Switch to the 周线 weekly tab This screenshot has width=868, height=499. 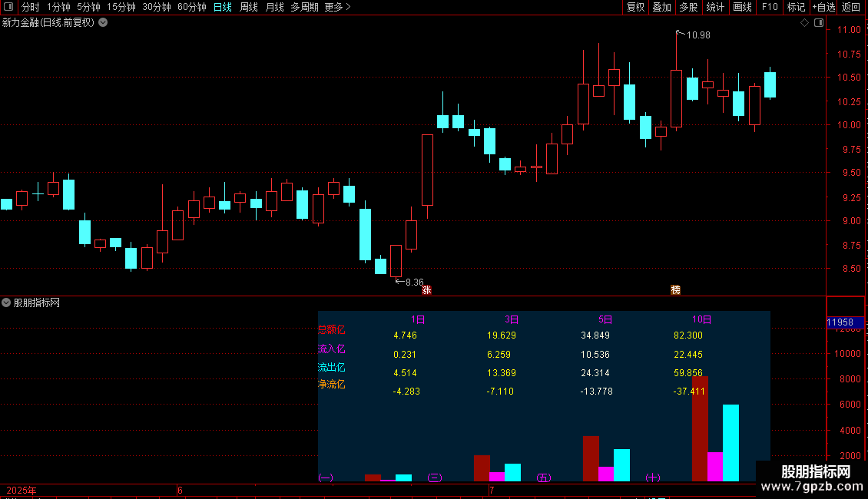[249, 7]
